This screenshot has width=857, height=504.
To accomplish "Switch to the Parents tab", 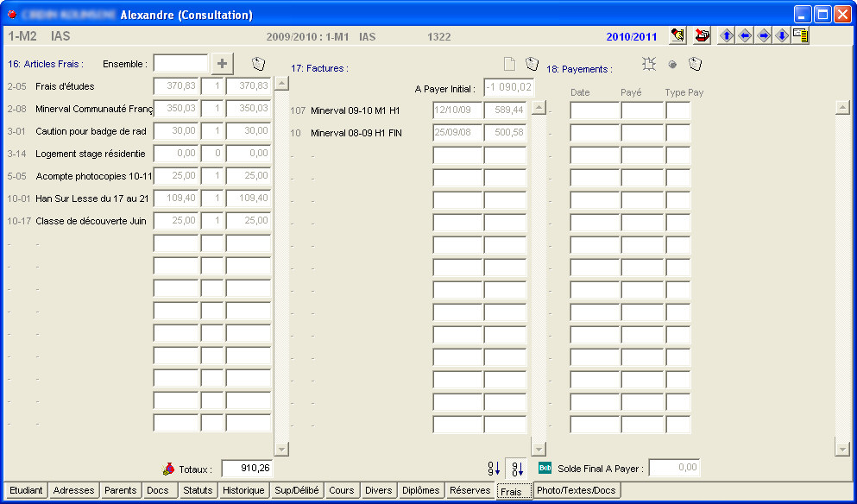I will [x=121, y=490].
